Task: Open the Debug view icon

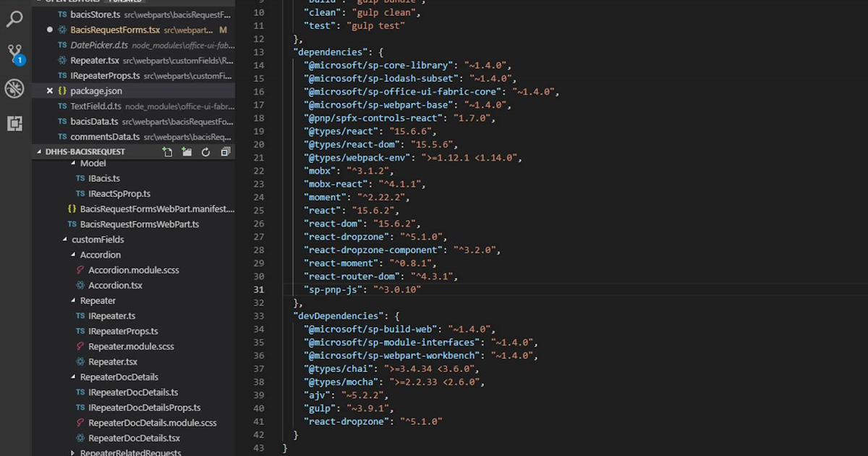Action: [14, 88]
